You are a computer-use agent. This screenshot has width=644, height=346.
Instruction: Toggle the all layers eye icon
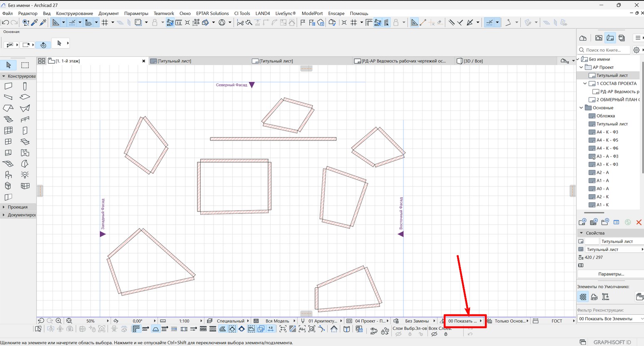coord(434,334)
